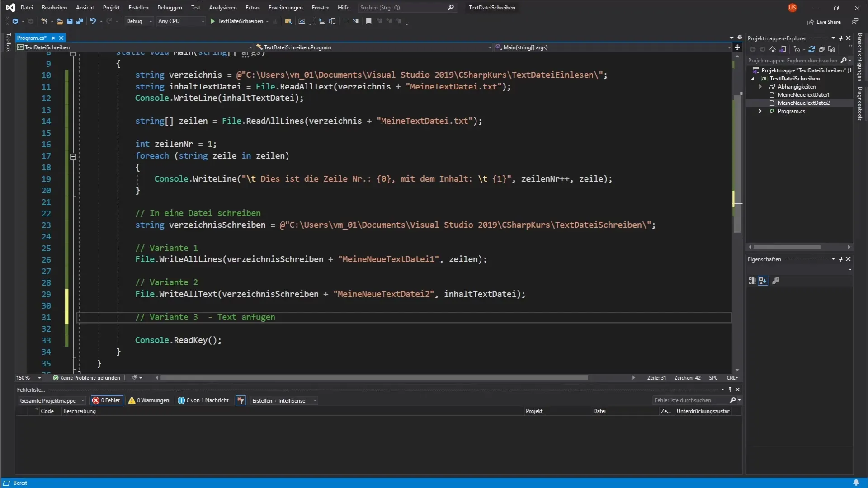868x488 pixels.
Task: Open the Debuggen menu
Action: pos(170,8)
